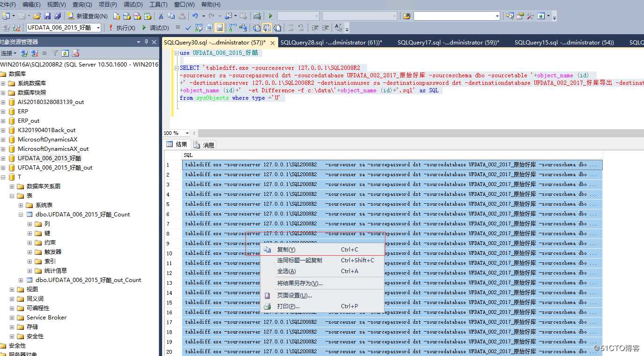Choose Copy with Headers (连同标题一起复制)
The height and width of the screenshot is (356, 644).
[322, 260]
